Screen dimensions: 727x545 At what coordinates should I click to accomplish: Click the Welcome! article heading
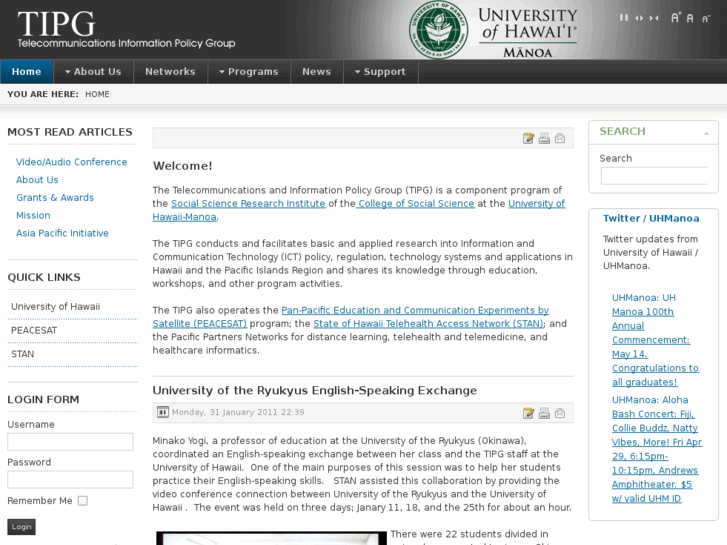183,166
